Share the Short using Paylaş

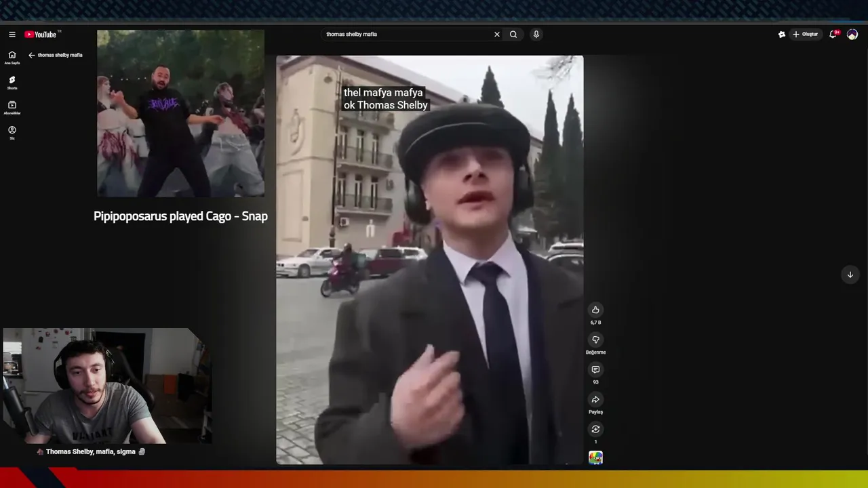pyautogui.click(x=595, y=399)
